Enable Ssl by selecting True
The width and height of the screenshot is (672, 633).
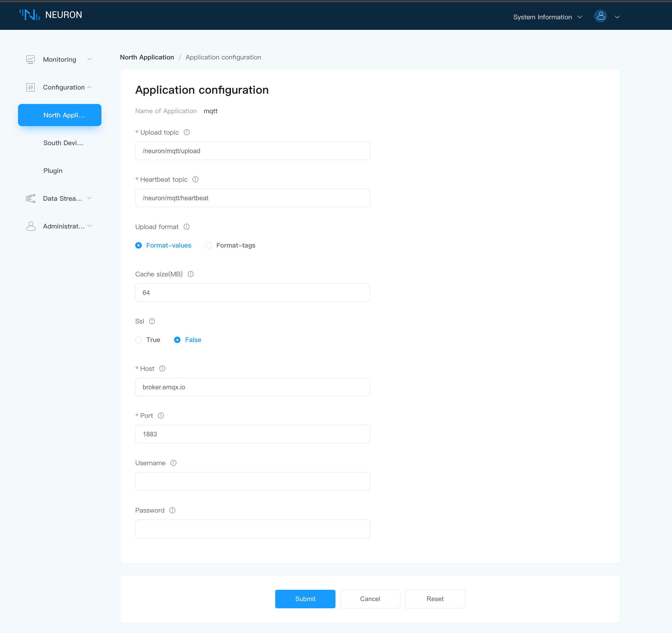point(139,339)
